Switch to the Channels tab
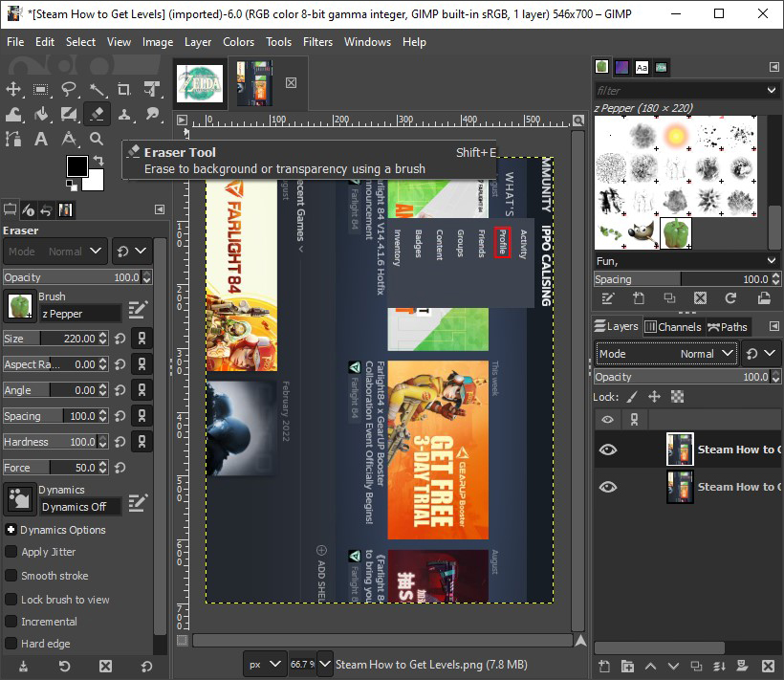This screenshot has width=784, height=680. pos(673,327)
